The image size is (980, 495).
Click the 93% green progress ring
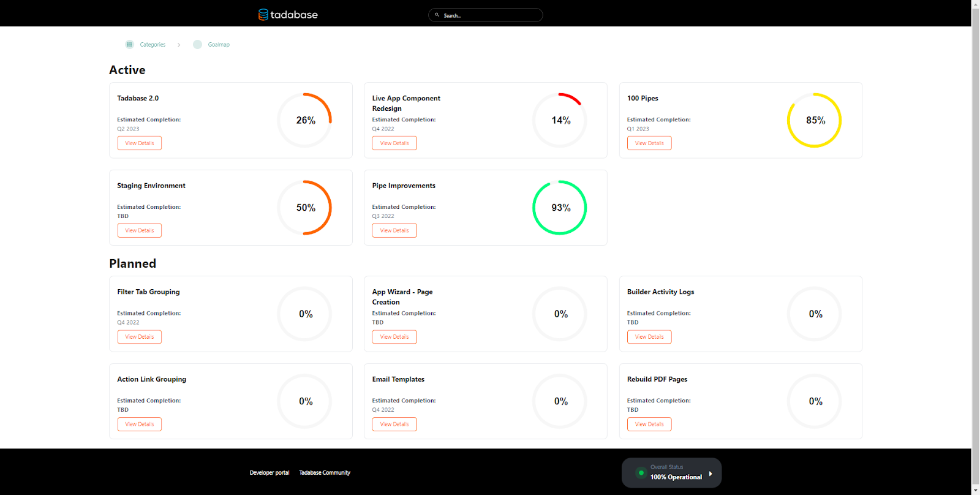coord(560,208)
